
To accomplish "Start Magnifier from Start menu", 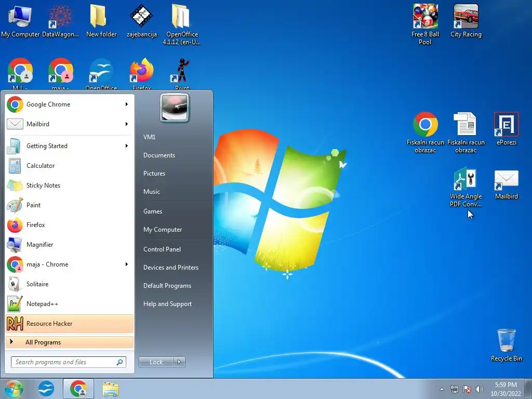I will [70, 244].
